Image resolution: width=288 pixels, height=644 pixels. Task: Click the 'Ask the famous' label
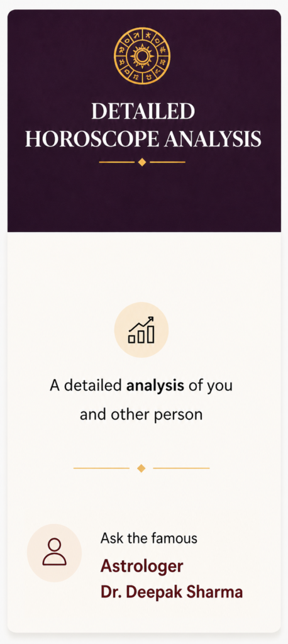149,538
